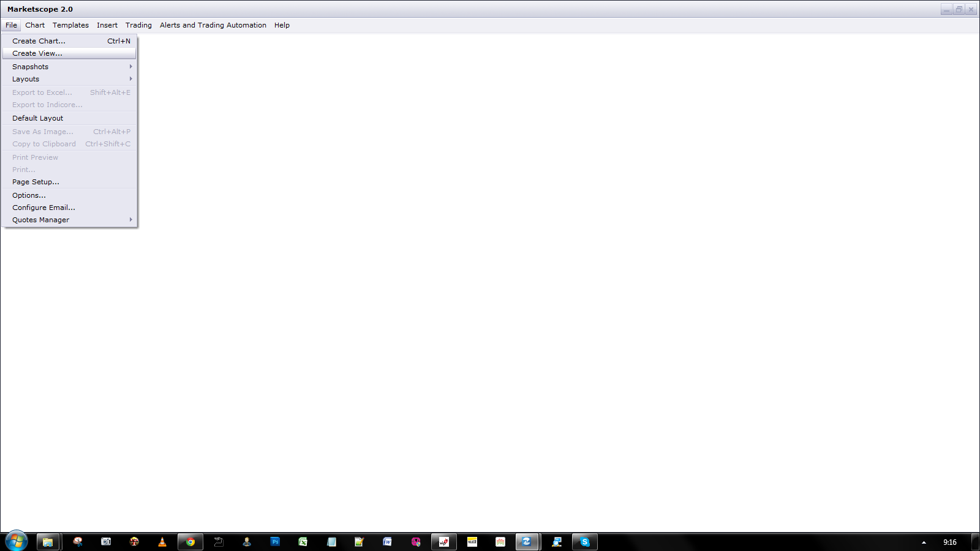Image resolution: width=980 pixels, height=551 pixels.
Task: Open Page Setup... dialog
Action: pos(69,182)
